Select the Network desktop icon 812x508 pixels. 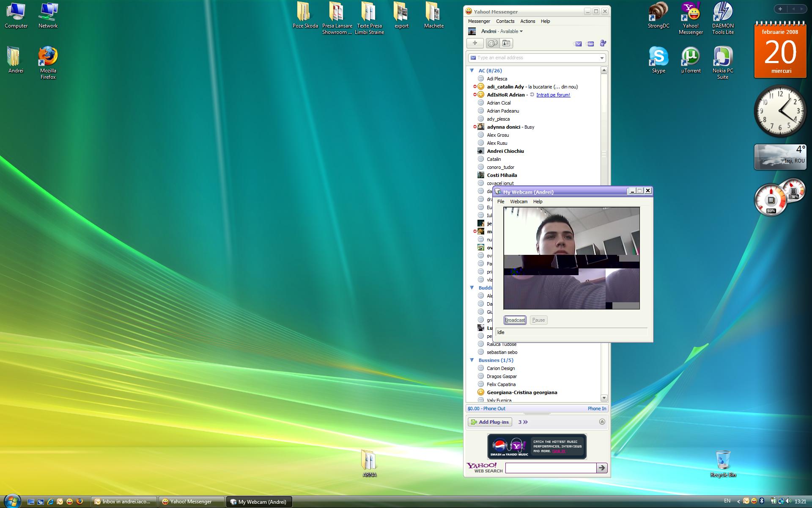[x=48, y=16]
